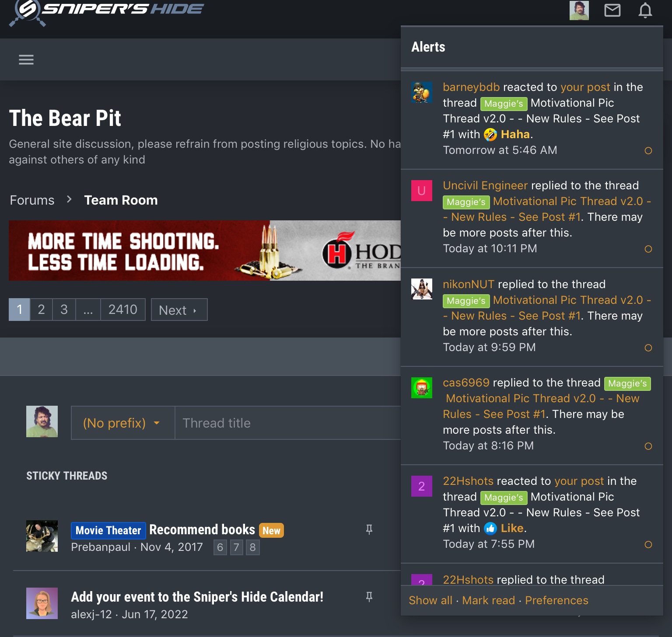
Task: Open the Forums breadcrumb link
Action: tap(32, 200)
